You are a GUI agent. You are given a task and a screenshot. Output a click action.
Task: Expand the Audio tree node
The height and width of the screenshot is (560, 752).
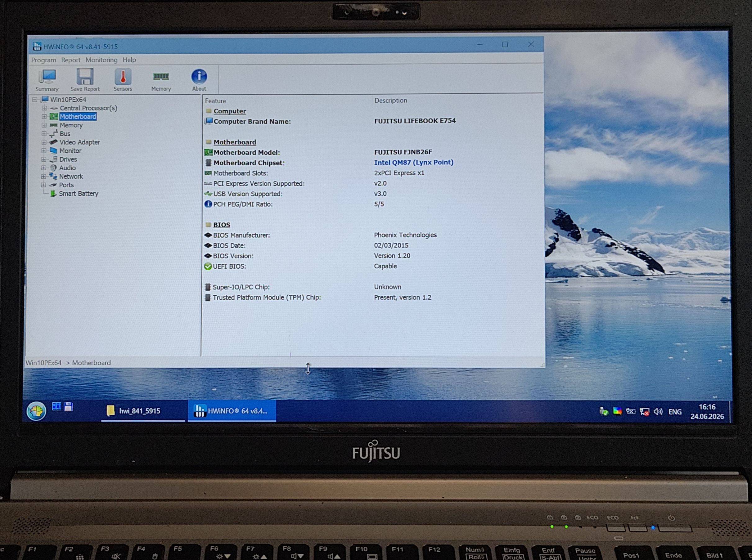click(44, 168)
